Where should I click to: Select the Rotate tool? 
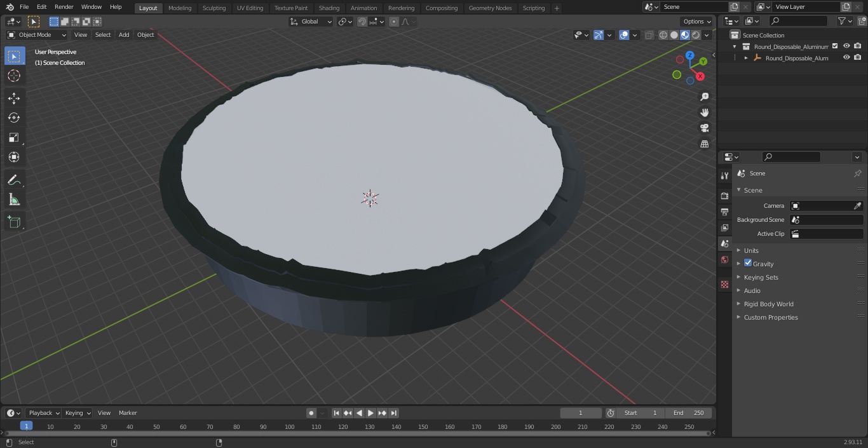[x=14, y=118]
